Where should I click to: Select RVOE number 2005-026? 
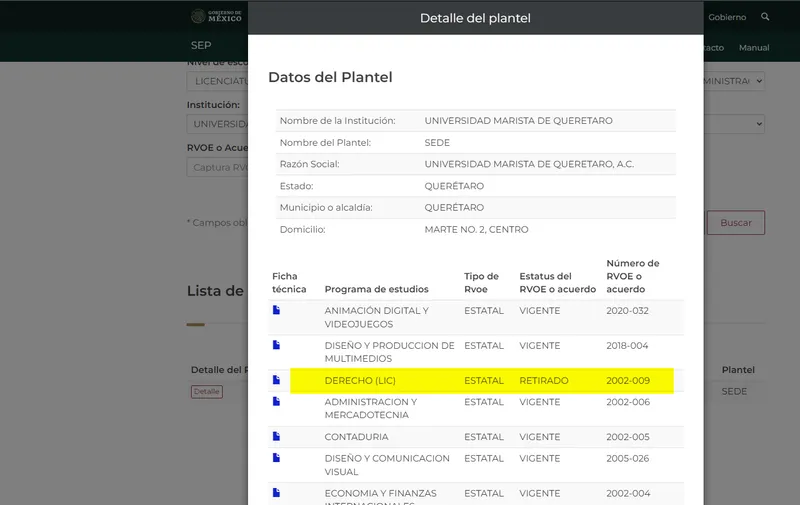tap(628, 458)
